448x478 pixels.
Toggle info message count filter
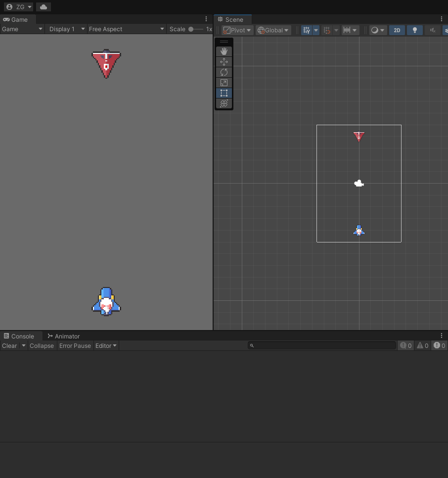click(x=406, y=346)
